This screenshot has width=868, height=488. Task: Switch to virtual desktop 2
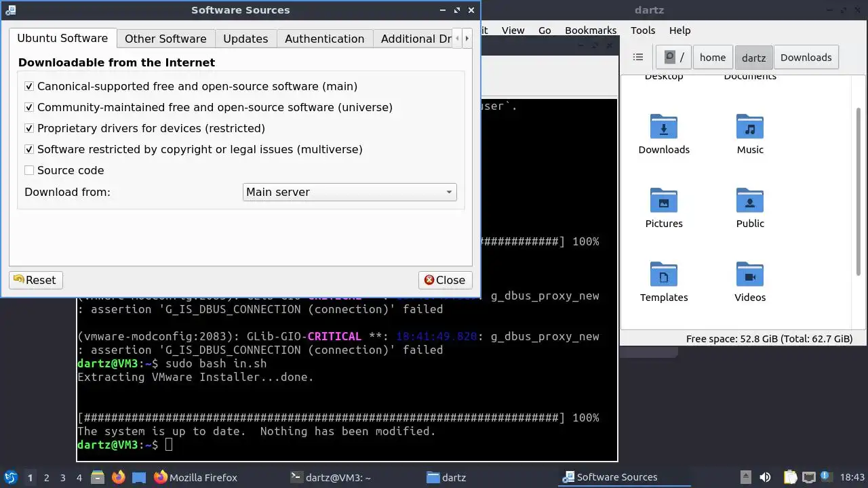pos(46,478)
